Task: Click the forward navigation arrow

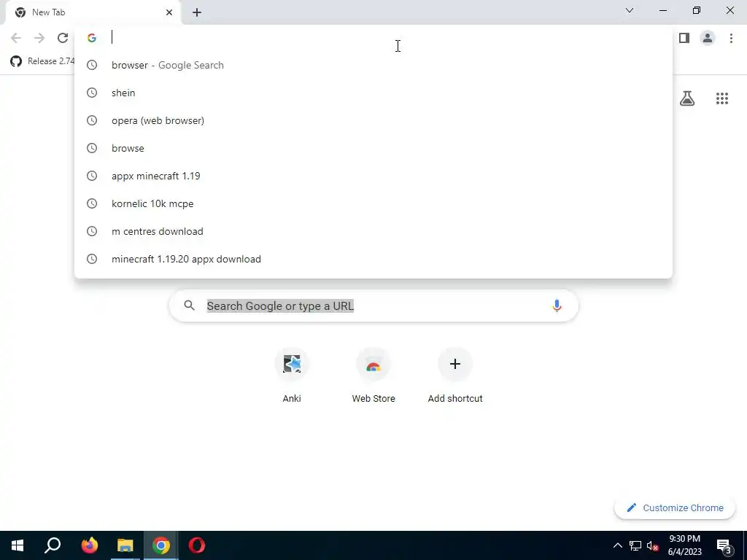Action: coord(39,38)
